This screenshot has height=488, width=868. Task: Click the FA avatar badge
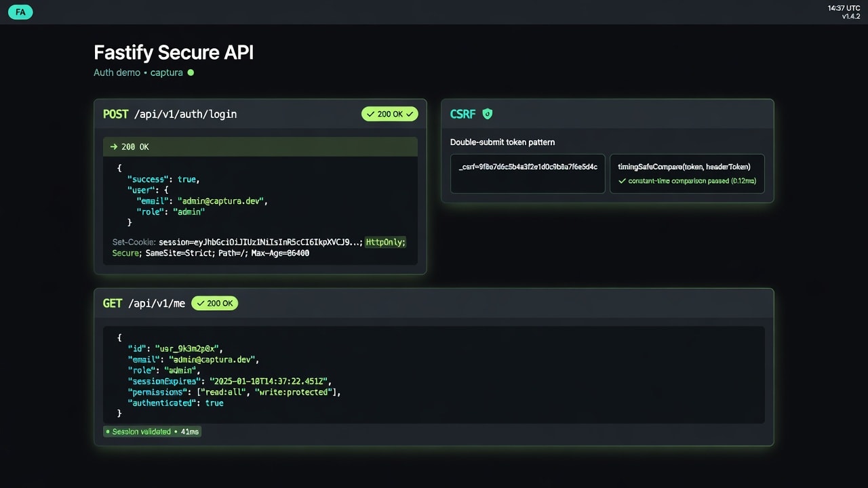coord(20,12)
